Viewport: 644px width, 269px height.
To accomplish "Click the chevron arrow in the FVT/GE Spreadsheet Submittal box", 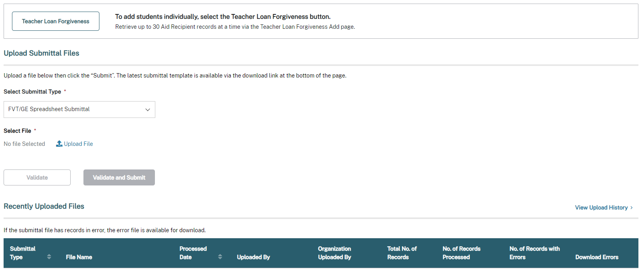I will [148, 110].
